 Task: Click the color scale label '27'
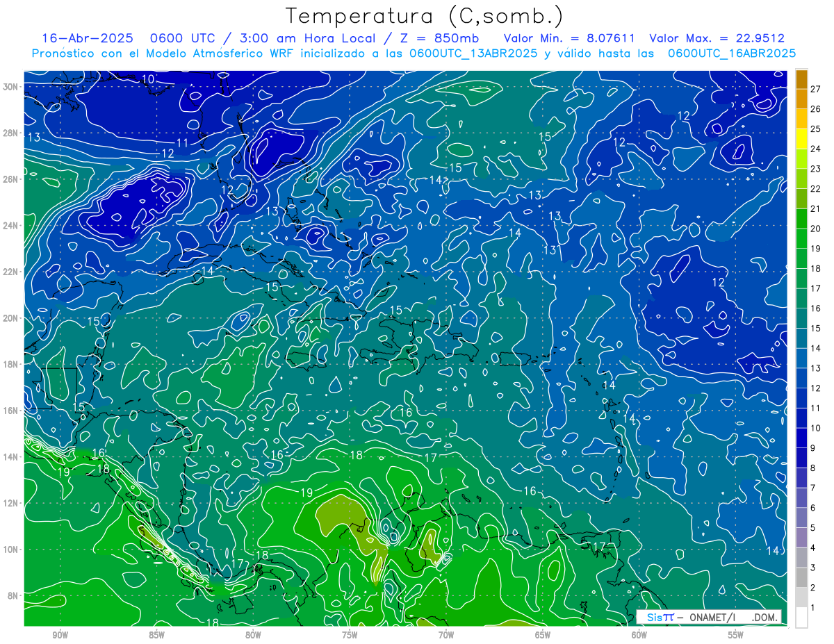pyautogui.click(x=816, y=89)
